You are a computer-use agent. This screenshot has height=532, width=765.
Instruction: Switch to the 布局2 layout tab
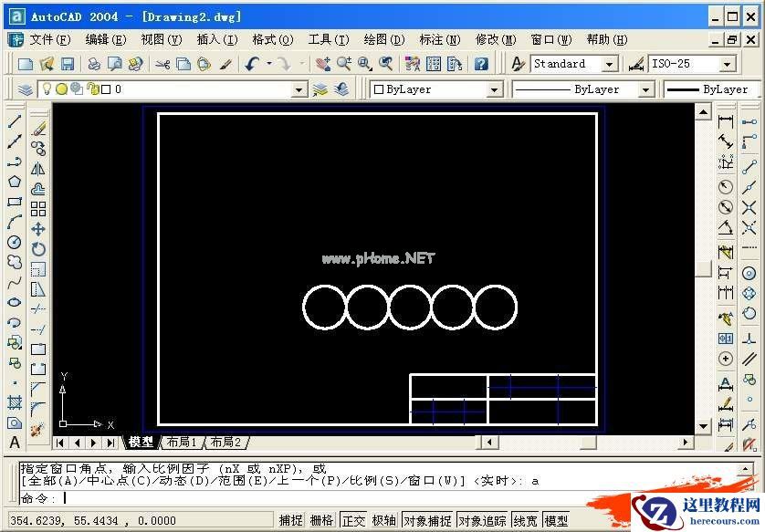[225, 443]
